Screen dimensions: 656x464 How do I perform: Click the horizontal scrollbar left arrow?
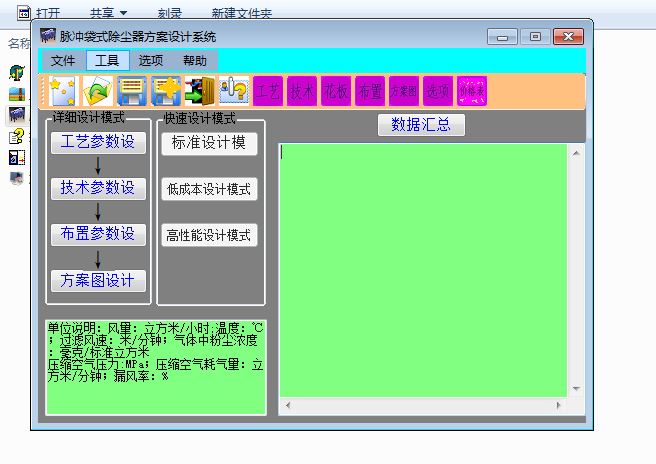[287, 405]
